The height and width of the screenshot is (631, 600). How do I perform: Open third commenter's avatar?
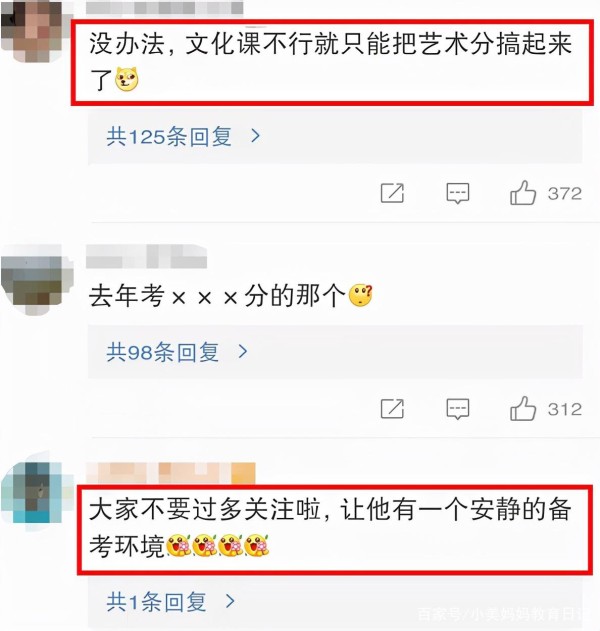coord(35,490)
